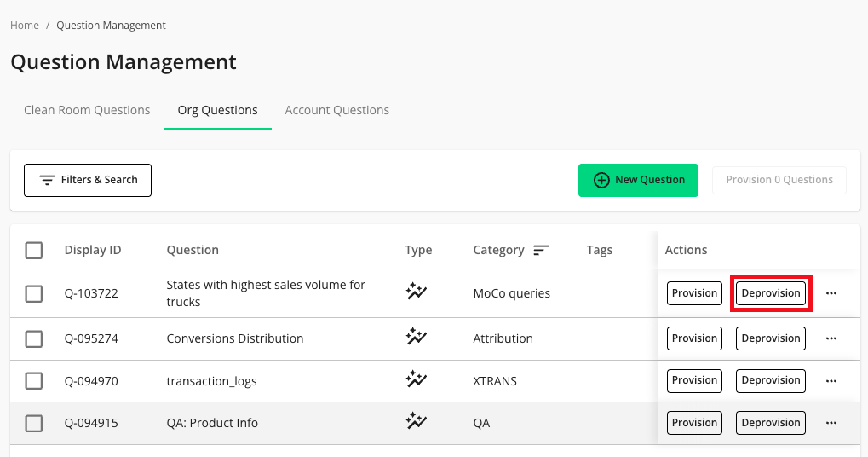Open more options for QA: Product Info

pyautogui.click(x=831, y=423)
